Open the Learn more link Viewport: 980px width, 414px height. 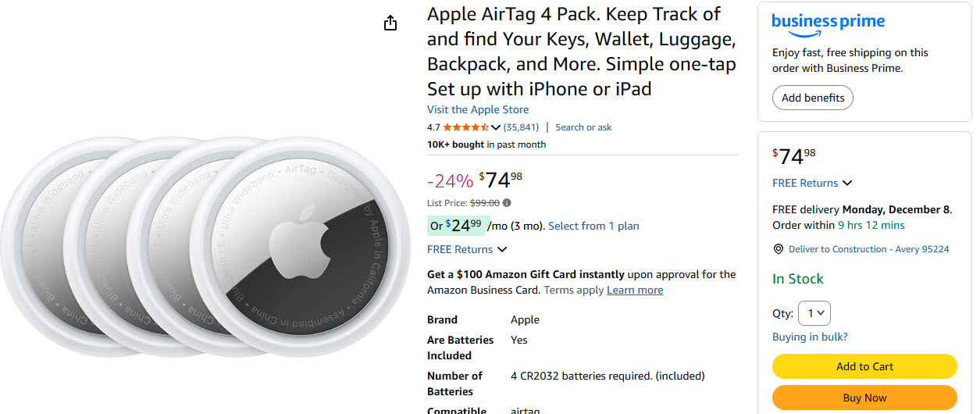point(635,290)
